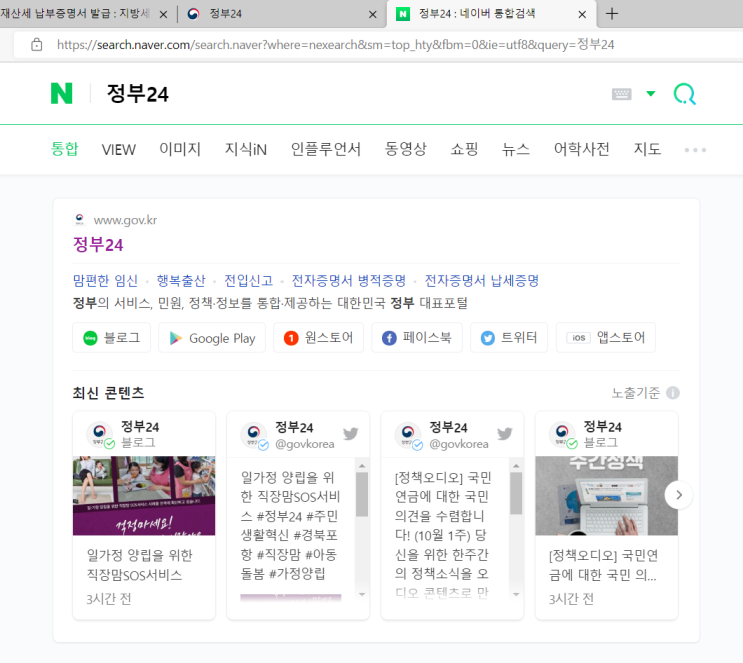The image size is (743, 663).
Task: Click the 3시간 전 timestamp on the first blog card
Action: tap(109, 599)
